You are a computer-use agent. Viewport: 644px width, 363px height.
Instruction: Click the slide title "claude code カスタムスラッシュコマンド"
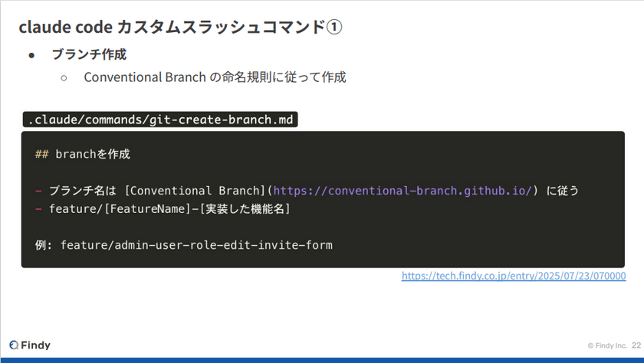172,27
